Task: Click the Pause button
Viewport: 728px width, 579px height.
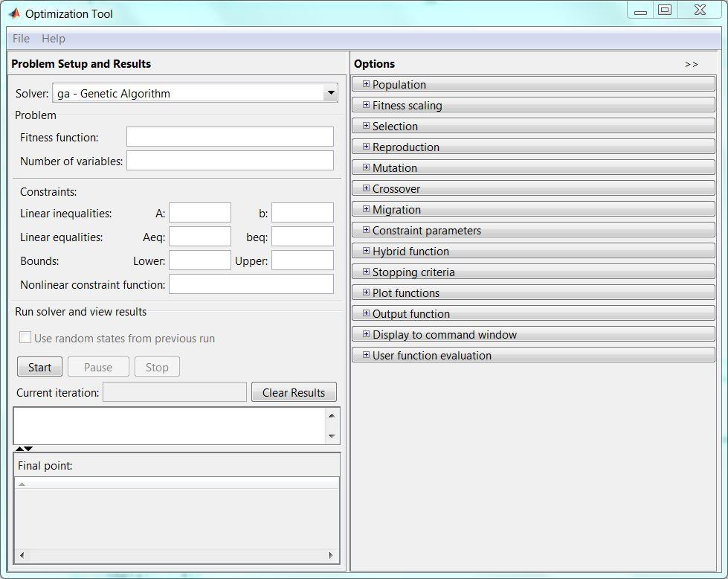Action: click(98, 367)
